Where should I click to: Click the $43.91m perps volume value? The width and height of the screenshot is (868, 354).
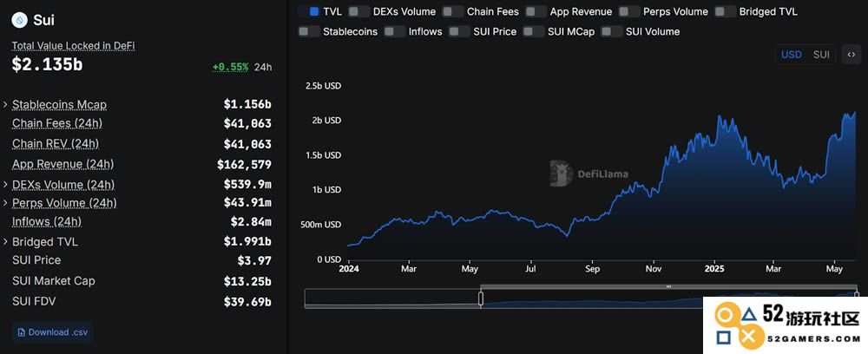pos(247,203)
